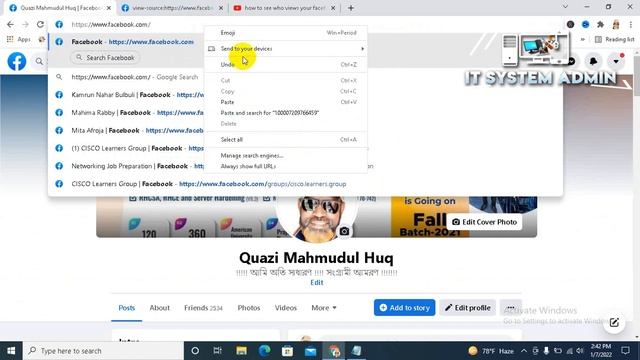Open Task View on the taskbar
The width and height of the screenshot is (640, 360).
(217, 351)
